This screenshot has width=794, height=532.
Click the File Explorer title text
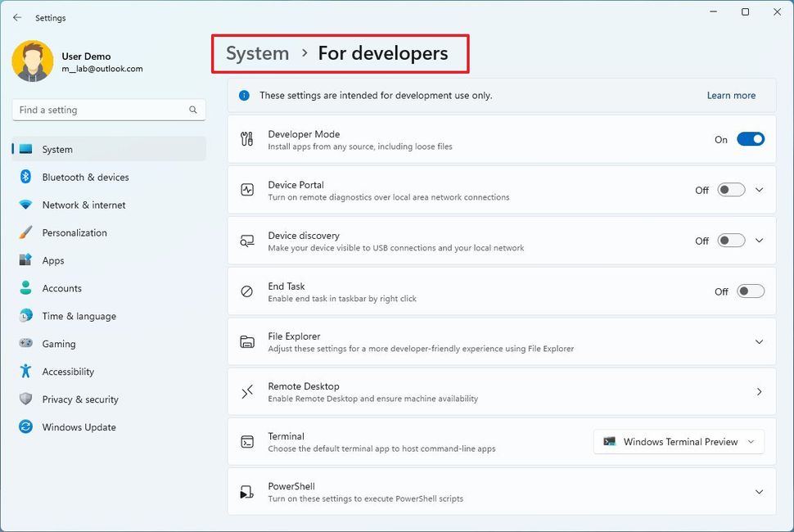point(294,336)
